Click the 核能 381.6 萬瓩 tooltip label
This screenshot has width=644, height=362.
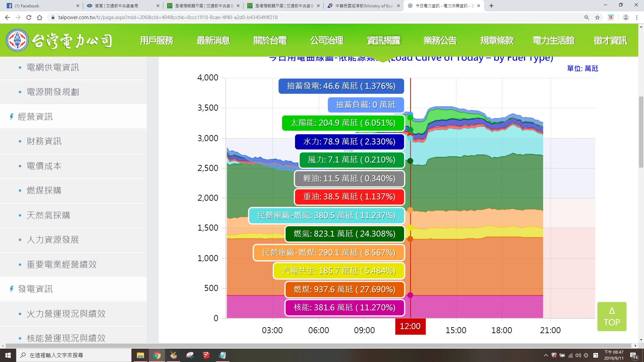tap(345, 307)
